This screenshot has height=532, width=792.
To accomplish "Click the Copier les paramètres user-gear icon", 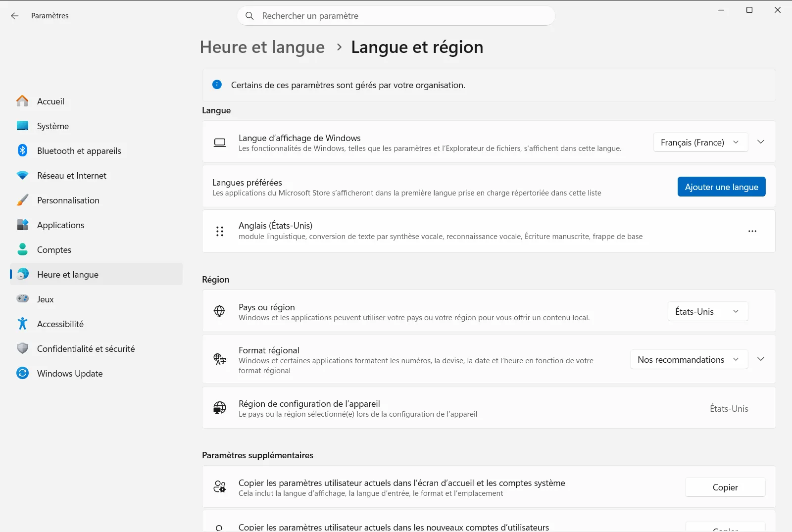I will coord(219,487).
